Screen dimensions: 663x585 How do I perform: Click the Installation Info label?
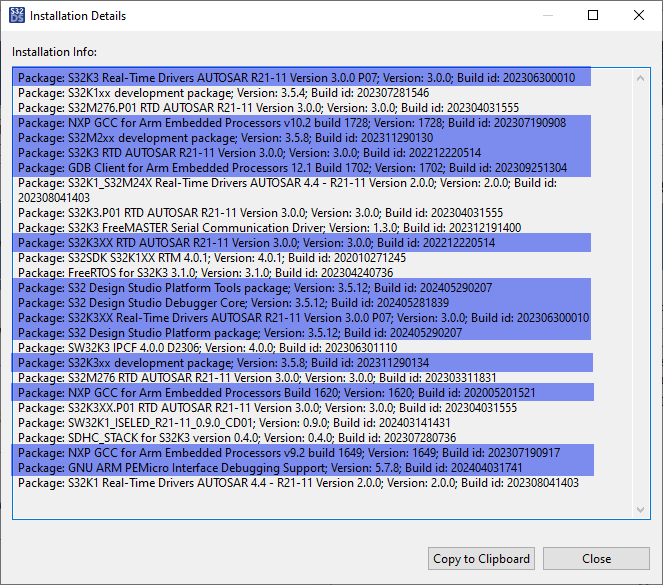coord(54,52)
